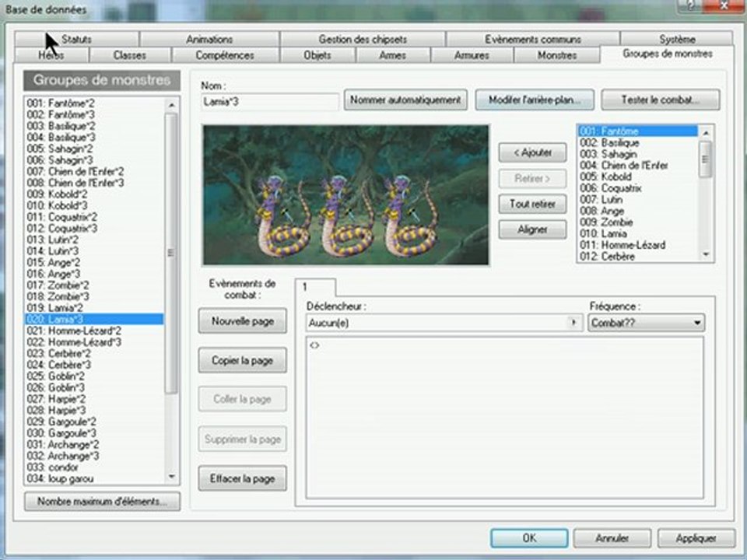
Task: Open the Compétences tab
Action: click(x=225, y=55)
